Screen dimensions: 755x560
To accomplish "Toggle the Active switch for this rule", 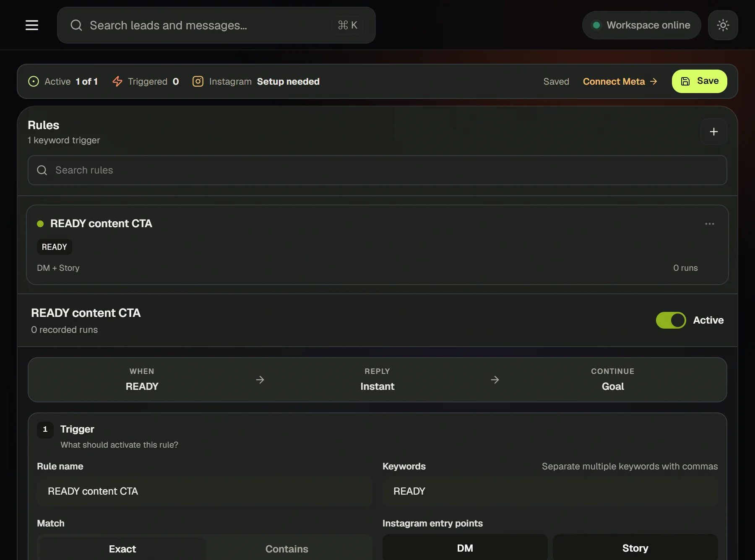I will coord(671,320).
